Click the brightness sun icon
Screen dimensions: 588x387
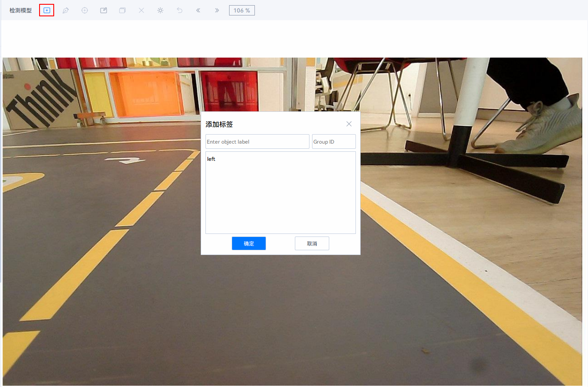pos(160,10)
